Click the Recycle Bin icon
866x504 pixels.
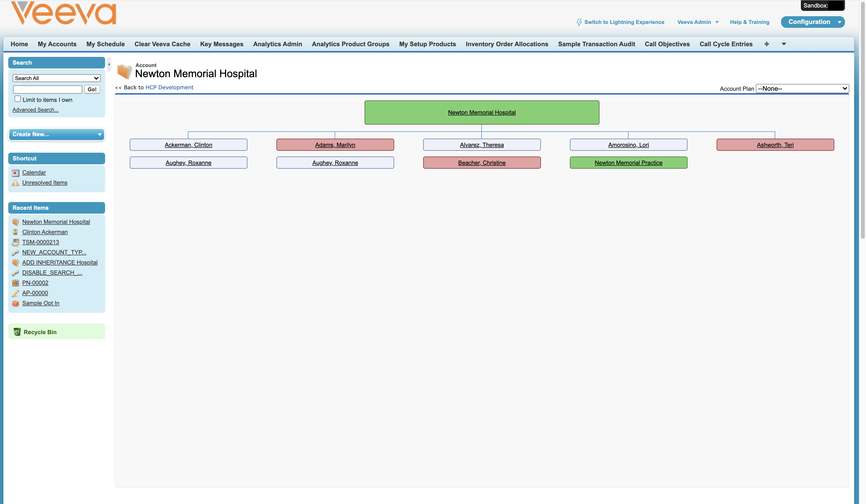click(x=17, y=332)
